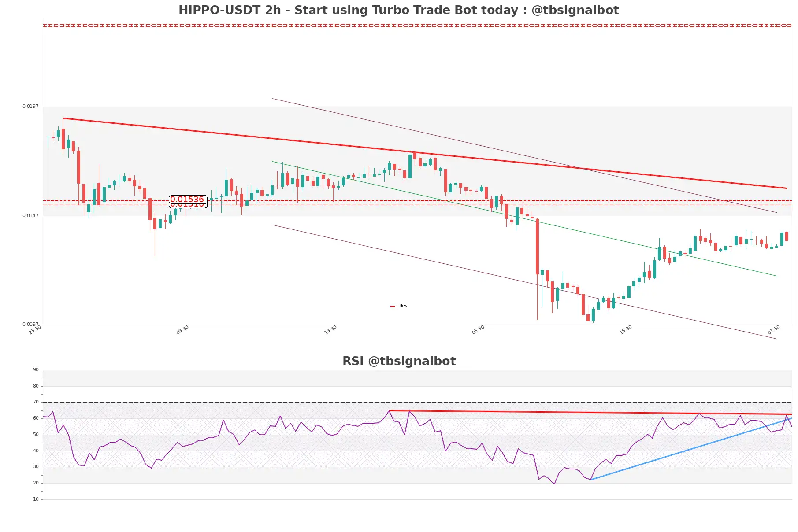This screenshot has height=532, width=798.
Task: Click the 05:30 time axis label
Action: [x=478, y=330]
